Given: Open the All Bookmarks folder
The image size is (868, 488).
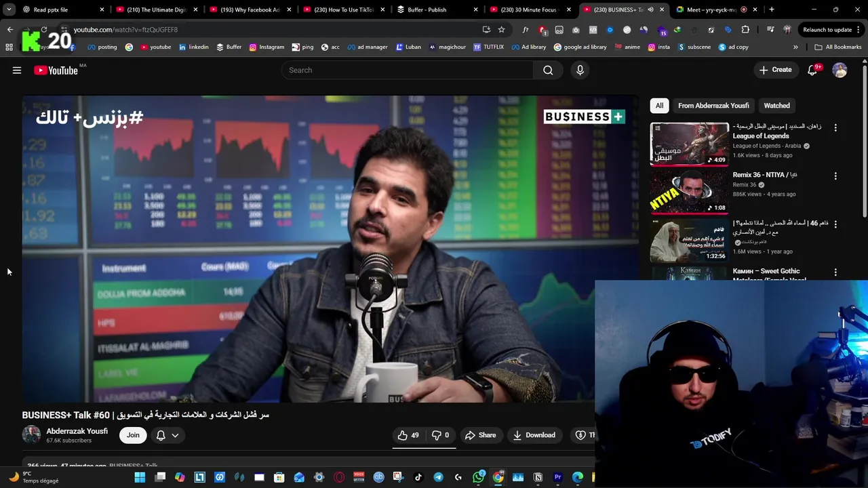Looking at the screenshot, I should click(837, 47).
